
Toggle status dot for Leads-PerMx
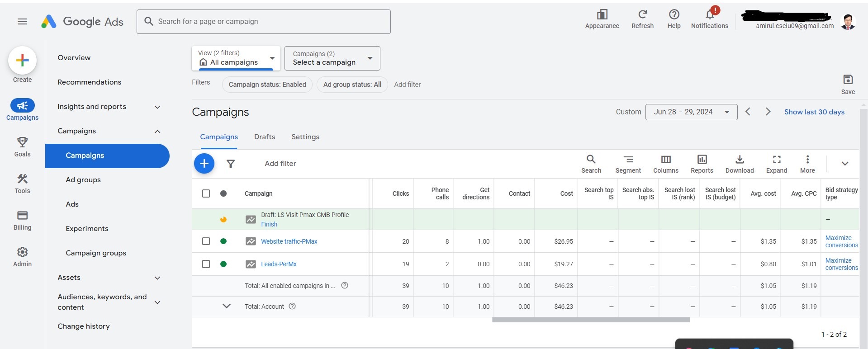223,264
